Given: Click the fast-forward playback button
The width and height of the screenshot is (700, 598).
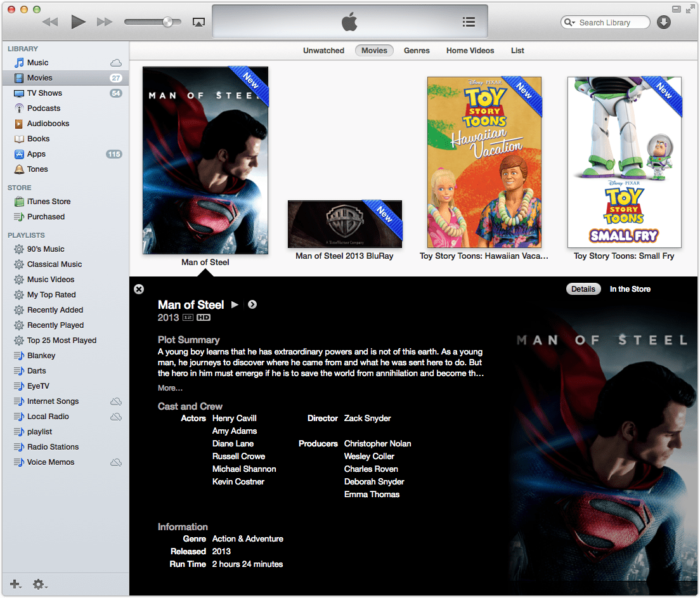Looking at the screenshot, I should 105,22.
